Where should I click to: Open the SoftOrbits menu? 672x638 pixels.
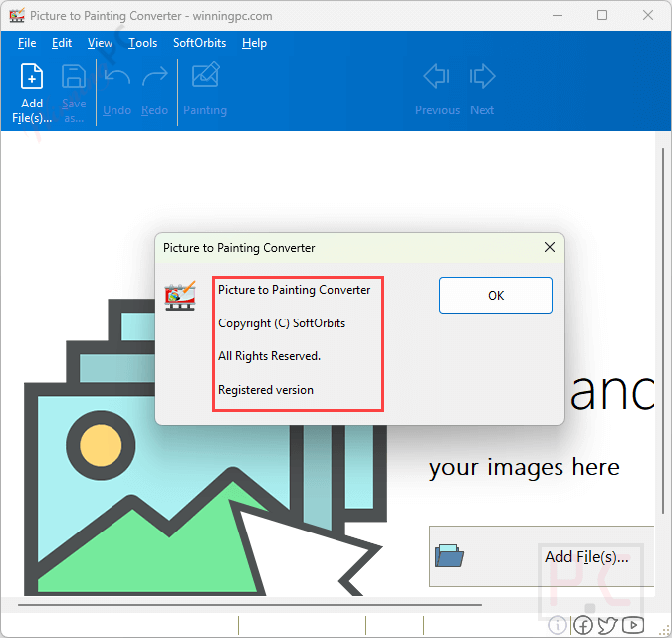[200, 43]
